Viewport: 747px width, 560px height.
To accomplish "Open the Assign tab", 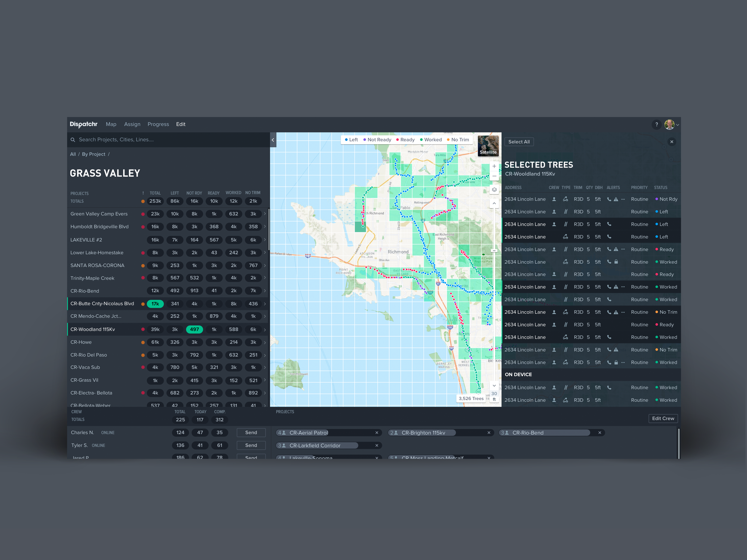I will click(x=132, y=124).
